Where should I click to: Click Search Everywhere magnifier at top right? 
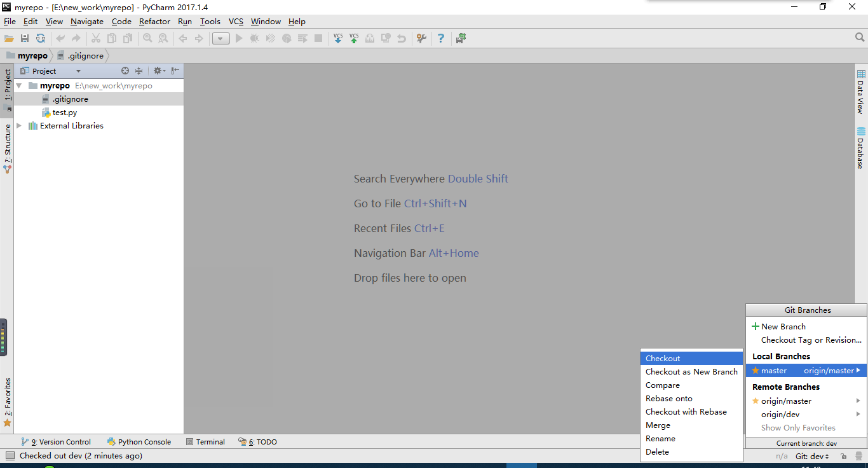click(860, 38)
